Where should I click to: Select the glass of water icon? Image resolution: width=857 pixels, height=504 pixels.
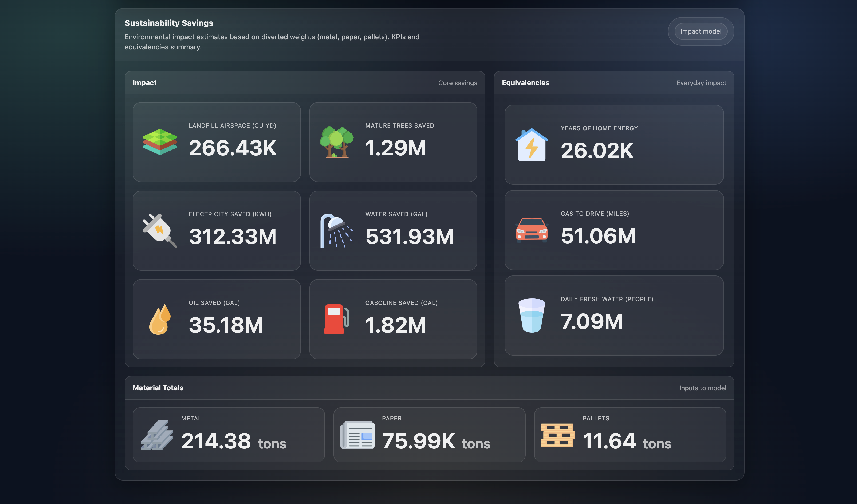point(532,315)
